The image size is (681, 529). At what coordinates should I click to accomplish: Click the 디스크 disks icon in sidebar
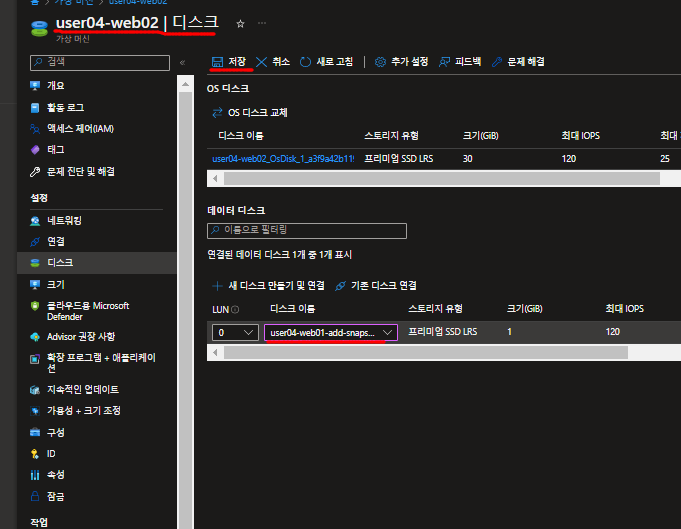click(35, 263)
